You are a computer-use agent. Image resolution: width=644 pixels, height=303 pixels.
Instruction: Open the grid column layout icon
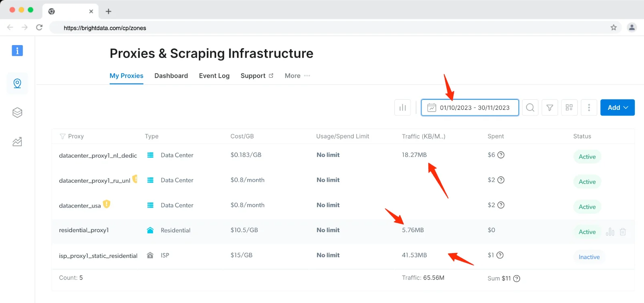(569, 107)
